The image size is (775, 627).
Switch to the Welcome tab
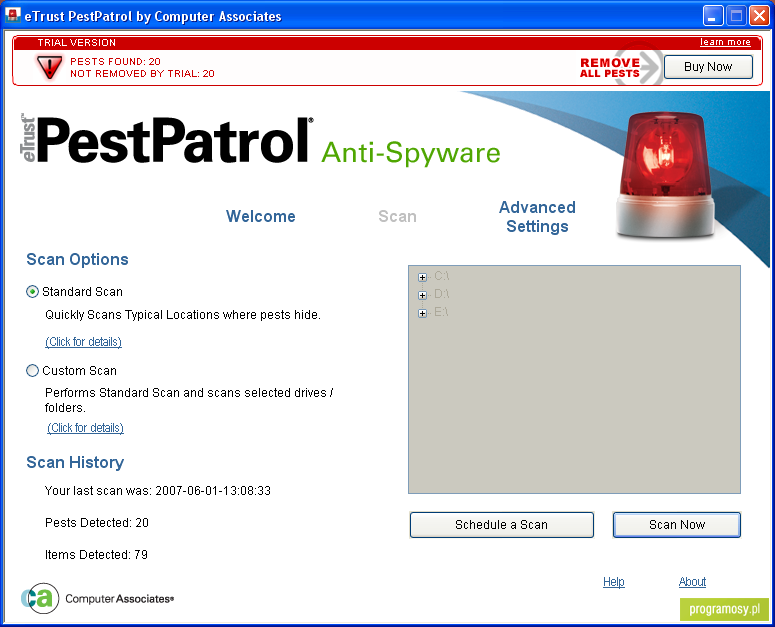click(260, 216)
